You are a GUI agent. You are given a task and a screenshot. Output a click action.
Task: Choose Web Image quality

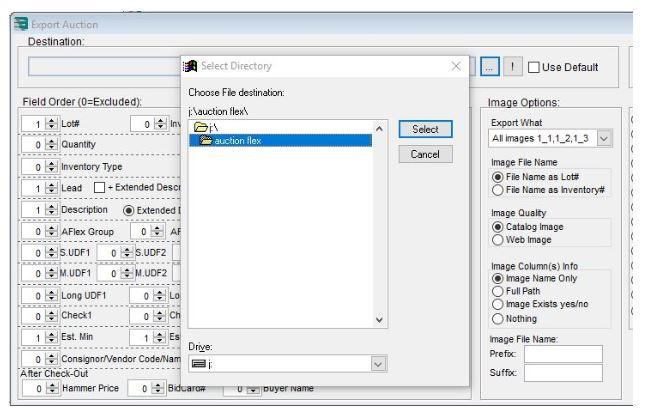click(498, 240)
